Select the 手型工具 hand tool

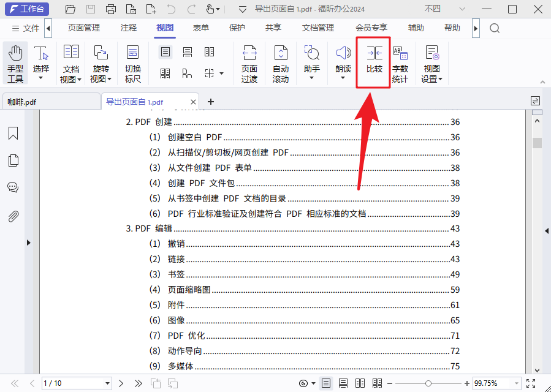[x=15, y=63]
